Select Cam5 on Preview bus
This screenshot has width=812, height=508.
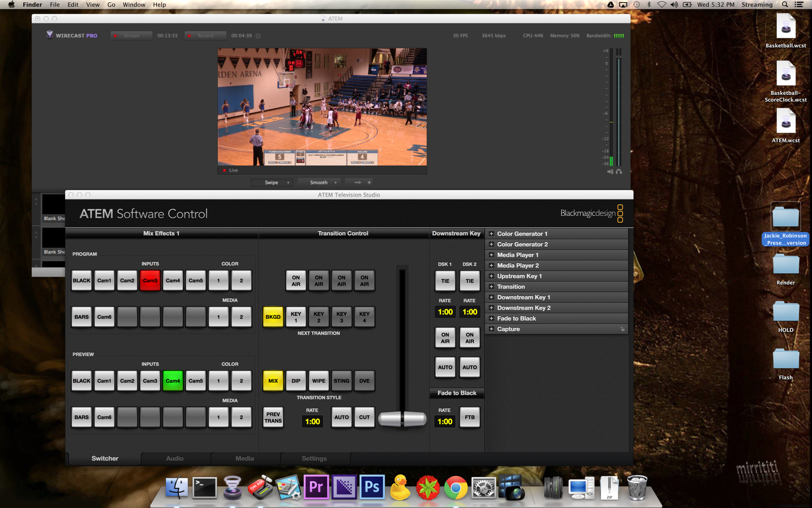pyautogui.click(x=196, y=381)
